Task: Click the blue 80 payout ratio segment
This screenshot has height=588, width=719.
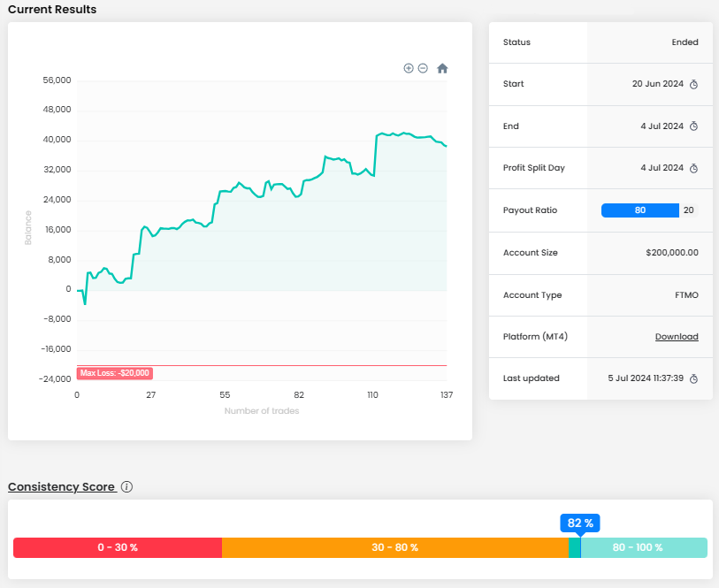Action: pos(639,210)
